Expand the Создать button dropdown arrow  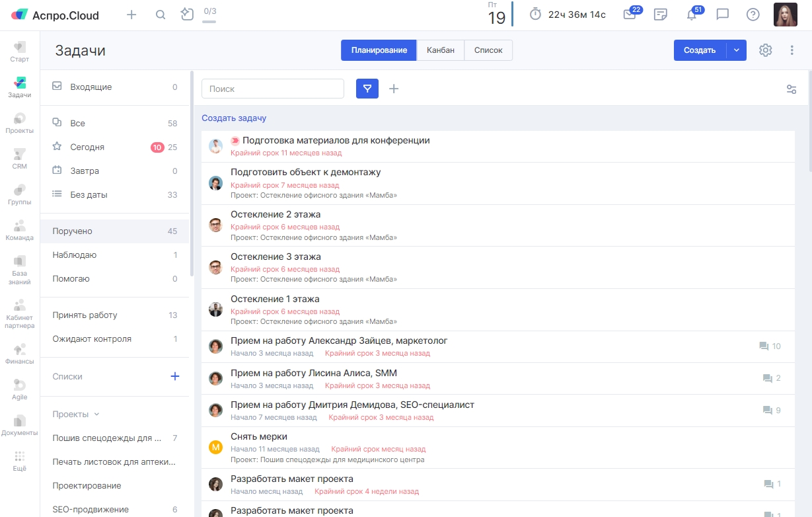click(737, 50)
